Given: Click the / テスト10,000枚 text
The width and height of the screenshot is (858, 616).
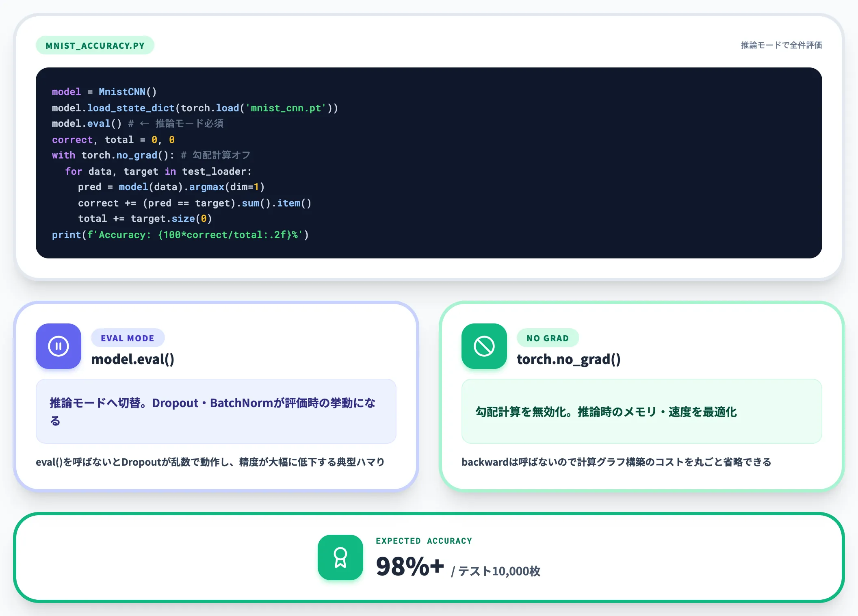Looking at the screenshot, I should (496, 571).
